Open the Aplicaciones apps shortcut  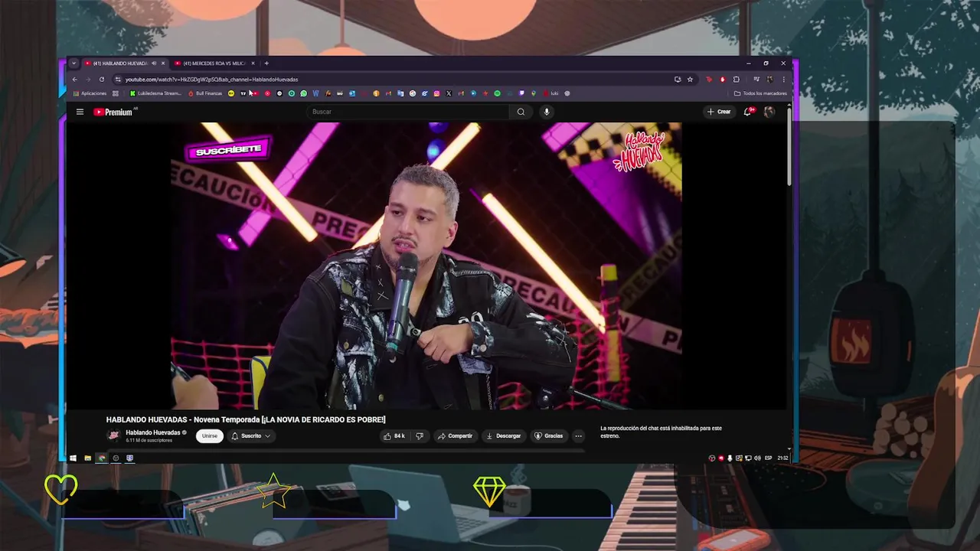(90, 93)
